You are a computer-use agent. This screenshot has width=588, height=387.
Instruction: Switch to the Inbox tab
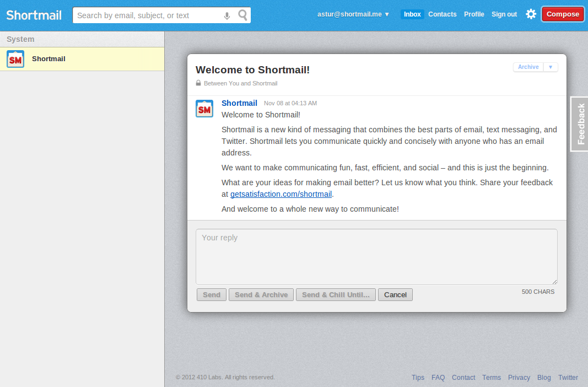coord(412,14)
